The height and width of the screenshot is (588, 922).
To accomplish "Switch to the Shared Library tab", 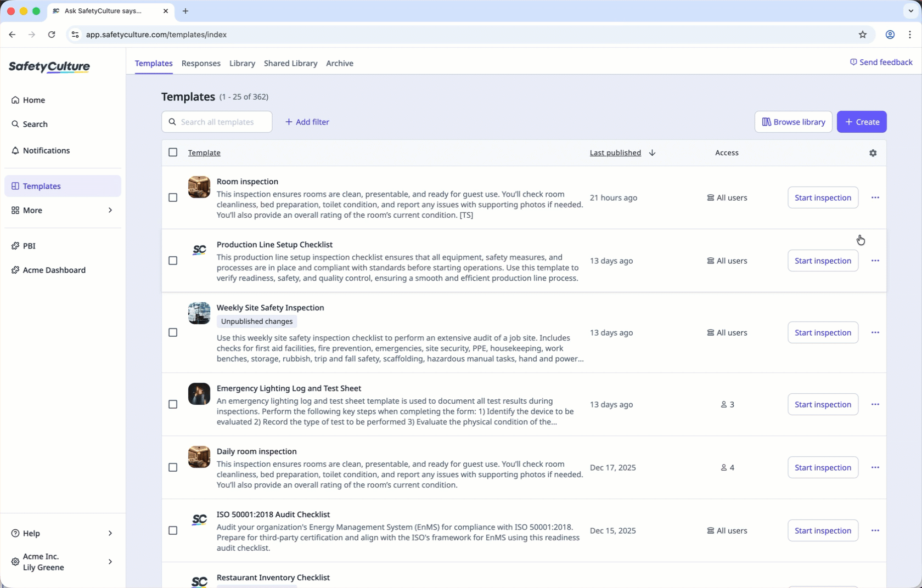I will (290, 64).
